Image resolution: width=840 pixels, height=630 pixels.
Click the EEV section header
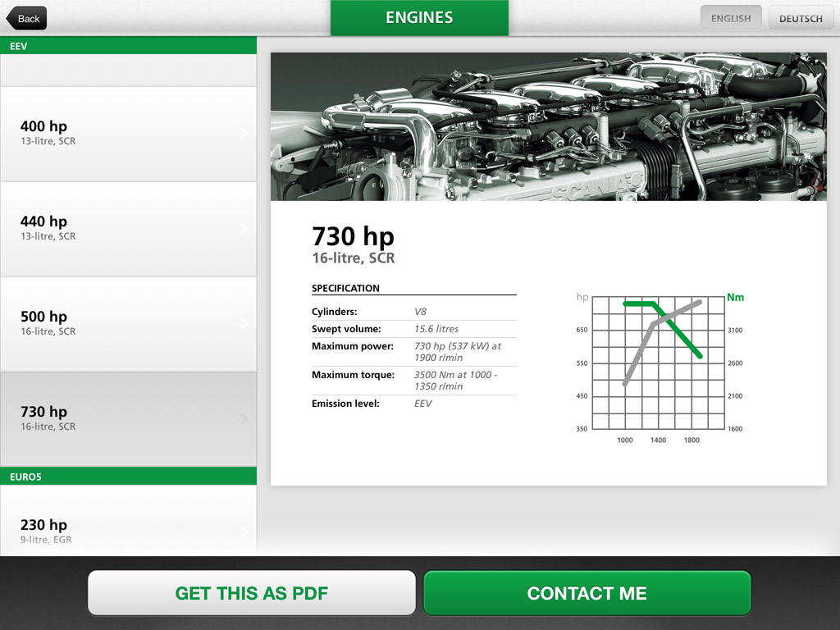[128, 46]
